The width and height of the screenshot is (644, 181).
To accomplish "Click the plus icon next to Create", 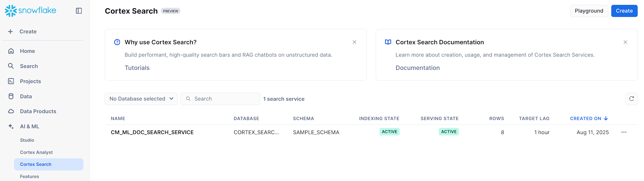I will (x=11, y=32).
